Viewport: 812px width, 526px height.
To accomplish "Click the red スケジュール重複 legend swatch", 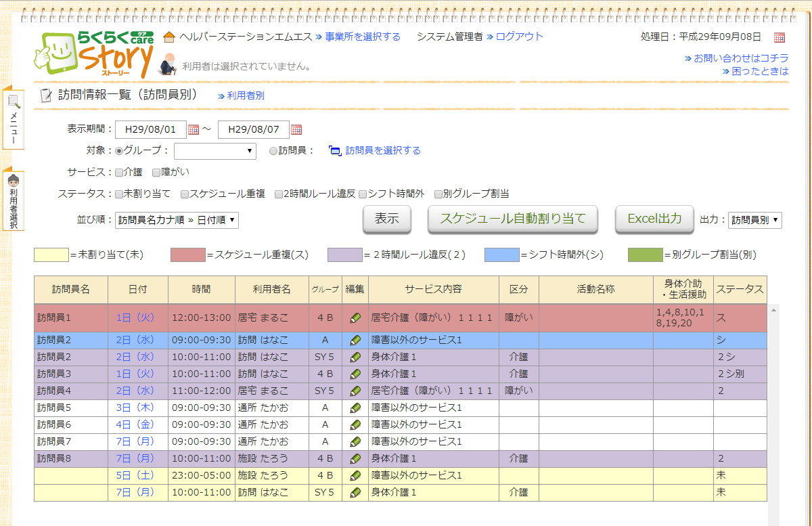I will pyautogui.click(x=188, y=255).
